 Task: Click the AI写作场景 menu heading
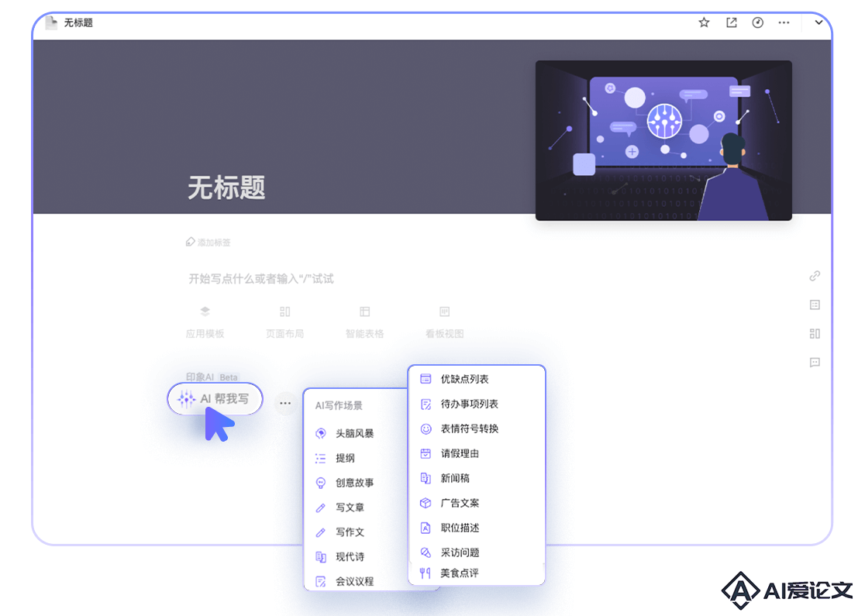[339, 405]
